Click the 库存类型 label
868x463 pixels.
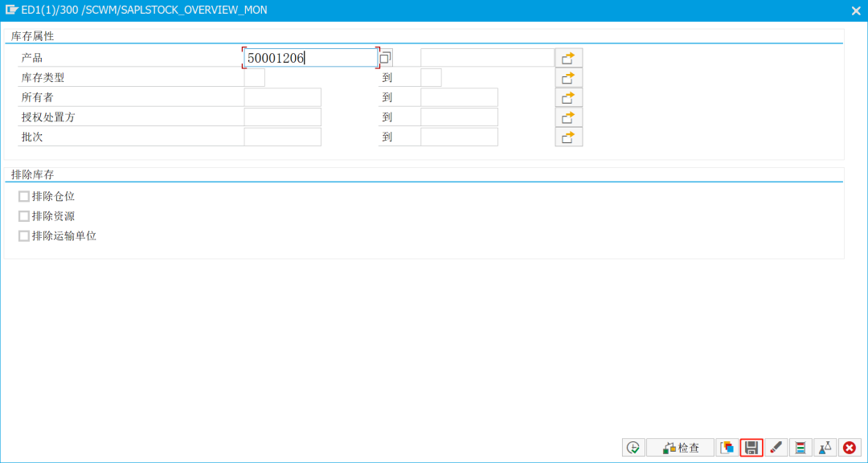(43, 78)
